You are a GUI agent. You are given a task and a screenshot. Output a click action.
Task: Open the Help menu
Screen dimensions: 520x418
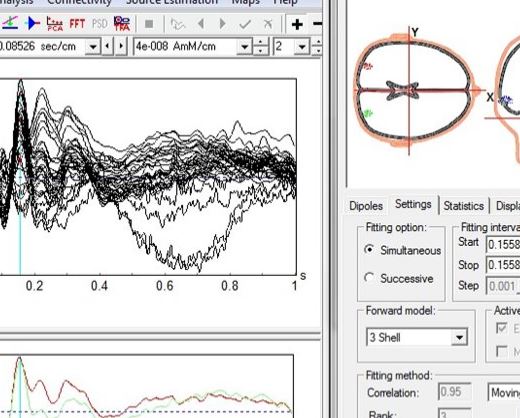pyautogui.click(x=285, y=2)
